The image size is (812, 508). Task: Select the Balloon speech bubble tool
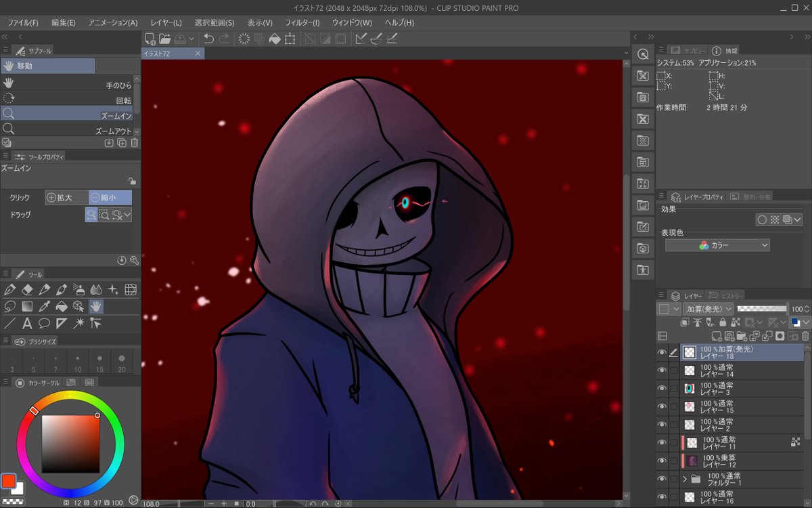click(x=45, y=324)
